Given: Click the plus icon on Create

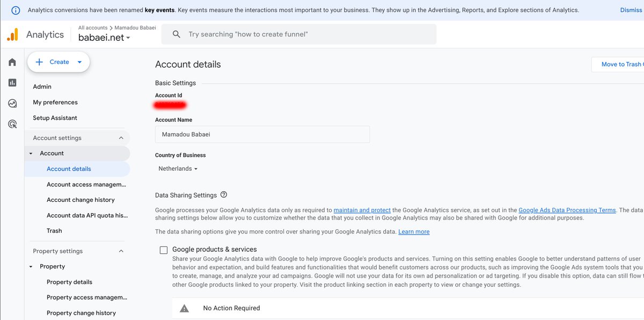Looking at the screenshot, I should tap(39, 62).
